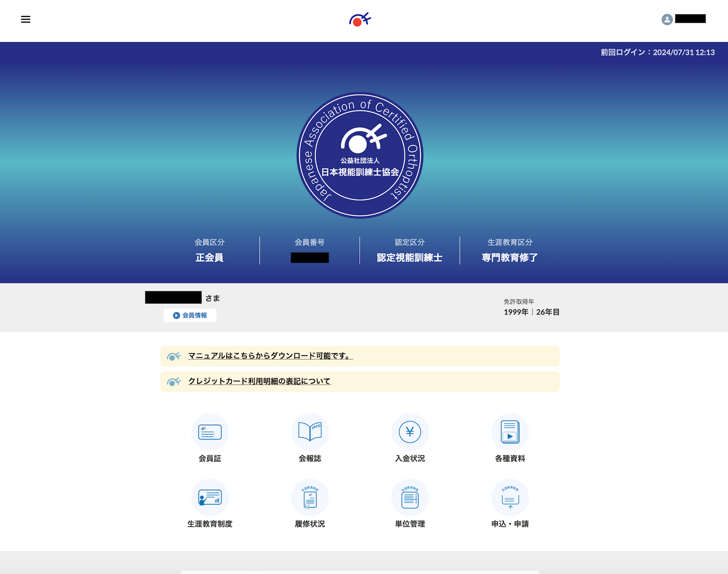The width and height of the screenshot is (728, 574).
Task: Open the hamburger navigation menu
Action: click(x=25, y=19)
